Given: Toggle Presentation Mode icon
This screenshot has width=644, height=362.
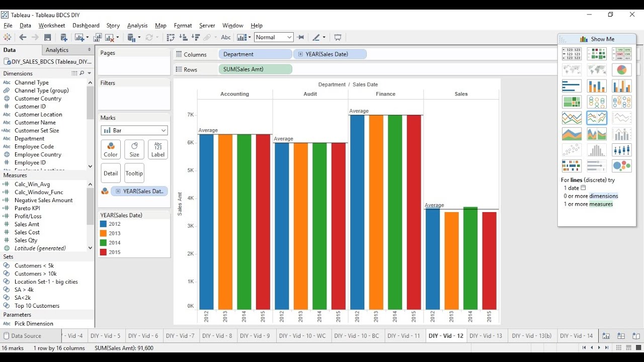Looking at the screenshot, I should pyautogui.click(x=338, y=37).
